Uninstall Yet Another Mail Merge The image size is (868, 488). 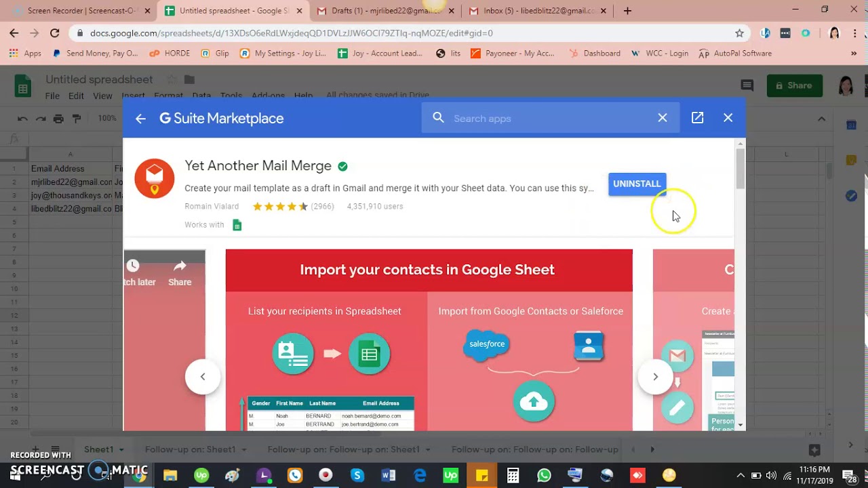[x=637, y=184]
